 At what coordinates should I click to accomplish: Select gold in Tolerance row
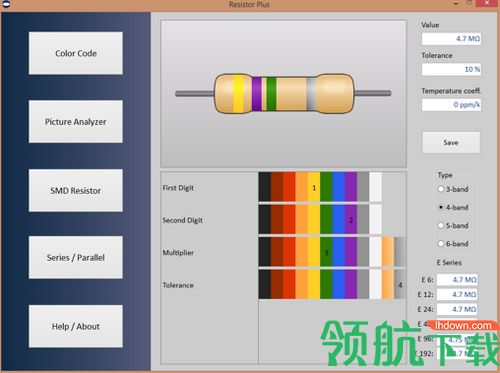(388, 284)
